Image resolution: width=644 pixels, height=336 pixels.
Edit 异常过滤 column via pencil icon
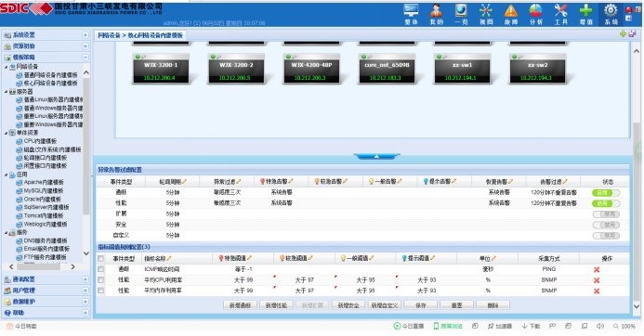[239, 181]
